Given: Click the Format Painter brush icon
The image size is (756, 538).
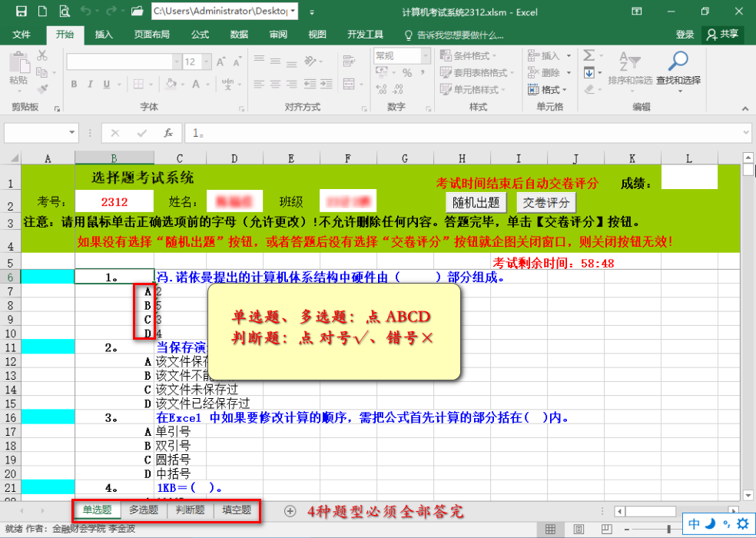Looking at the screenshot, I should coord(42,89).
